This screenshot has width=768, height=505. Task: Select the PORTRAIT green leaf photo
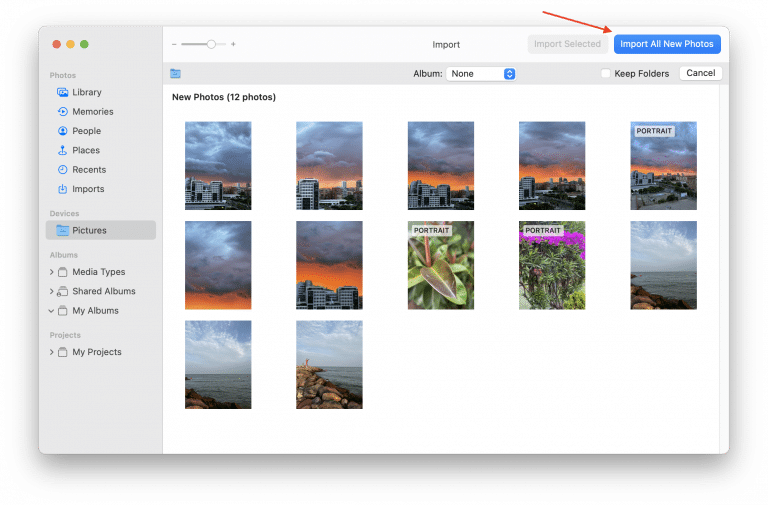click(x=441, y=265)
